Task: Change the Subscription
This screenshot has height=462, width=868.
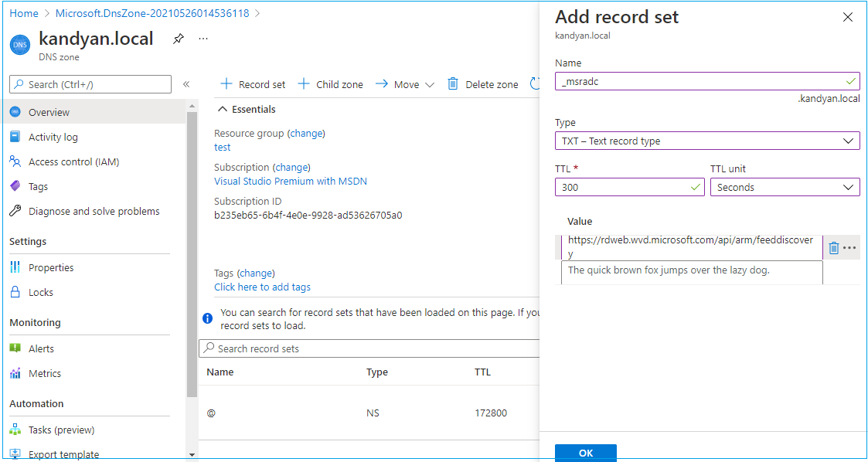Action: [x=291, y=167]
